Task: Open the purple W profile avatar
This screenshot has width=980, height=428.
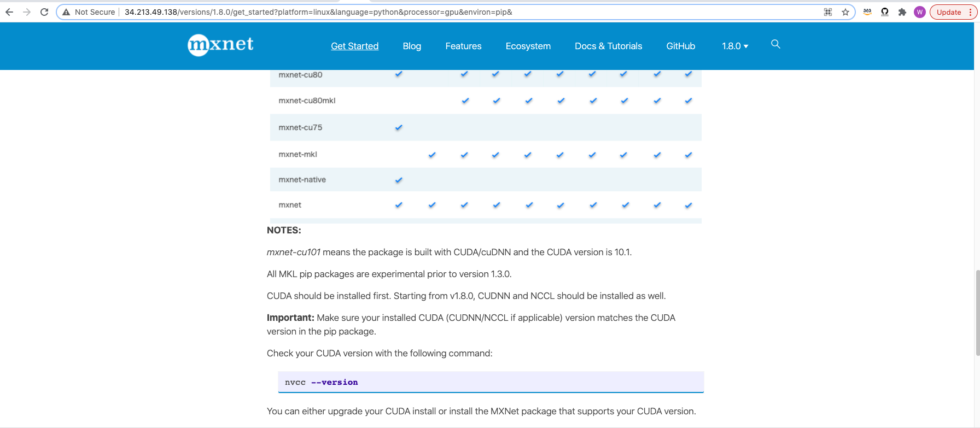Action: pyautogui.click(x=920, y=12)
